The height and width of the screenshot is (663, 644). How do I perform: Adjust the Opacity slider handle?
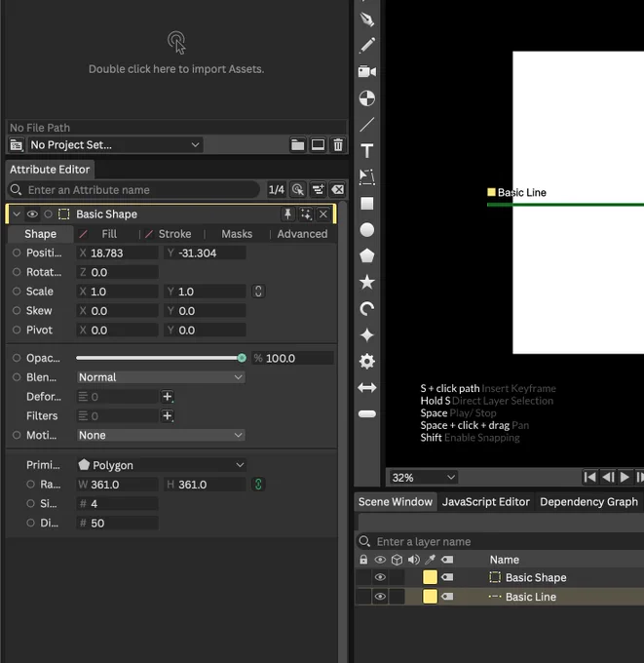[242, 358]
